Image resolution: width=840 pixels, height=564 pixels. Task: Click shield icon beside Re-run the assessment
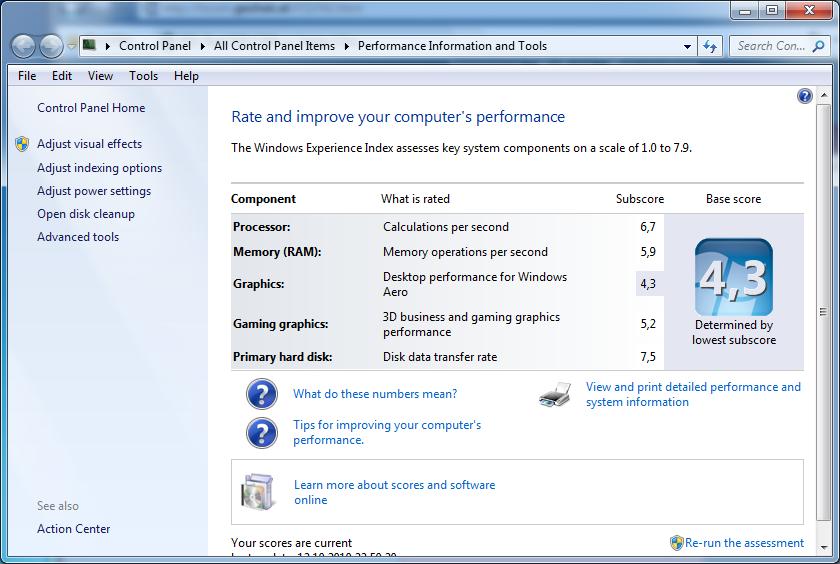point(677,543)
